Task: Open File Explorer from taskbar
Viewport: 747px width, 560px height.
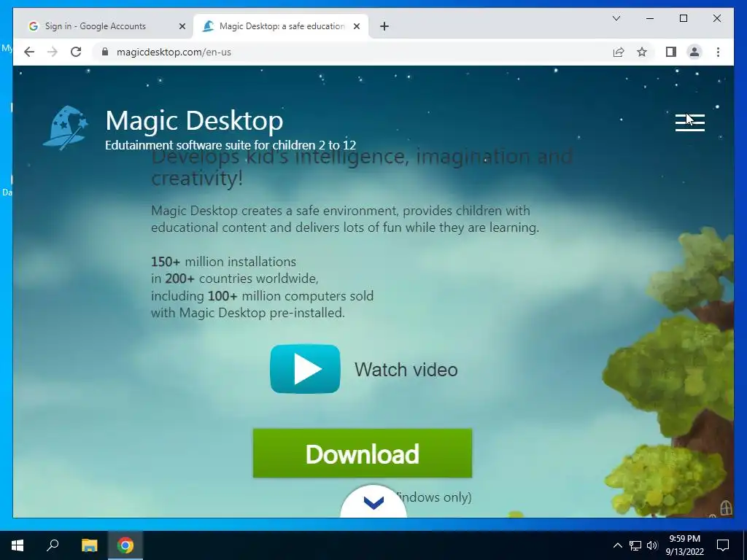Action: pyautogui.click(x=89, y=545)
